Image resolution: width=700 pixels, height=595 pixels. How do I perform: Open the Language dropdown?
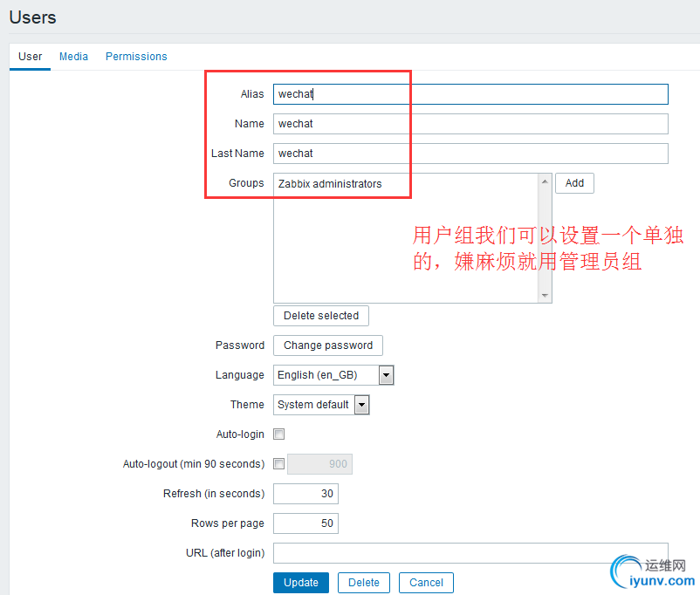pyautogui.click(x=333, y=375)
